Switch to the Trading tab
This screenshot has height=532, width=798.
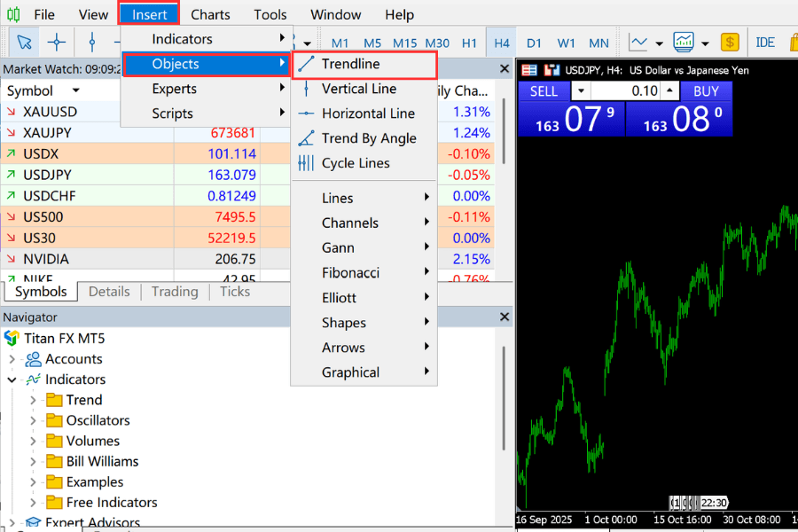pyautogui.click(x=175, y=292)
